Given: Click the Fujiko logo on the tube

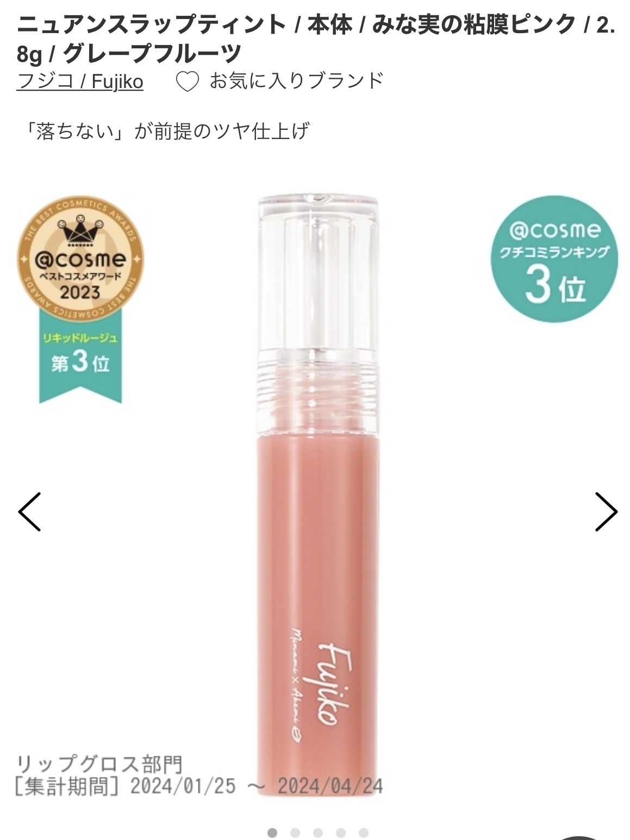Looking at the screenshot, I should (328, 684).
